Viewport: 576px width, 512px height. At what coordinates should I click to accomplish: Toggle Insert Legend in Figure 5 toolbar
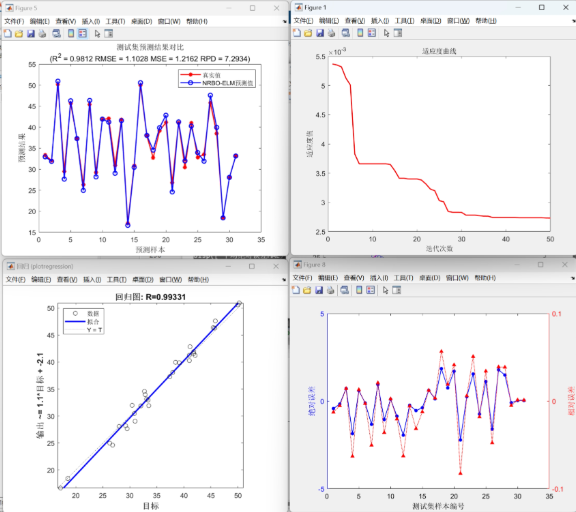pos(83,34)
